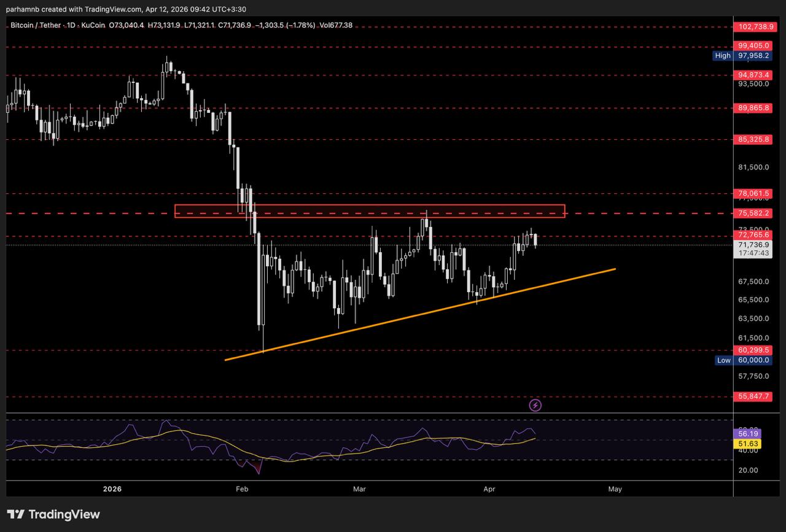Click the Feb label on time axis

point(241,489)
